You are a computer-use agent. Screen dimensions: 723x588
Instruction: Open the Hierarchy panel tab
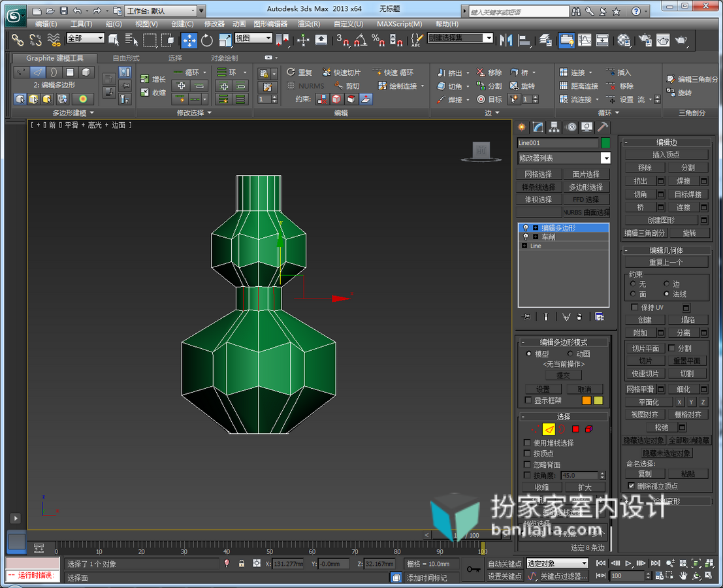click(x=554, y=127)
